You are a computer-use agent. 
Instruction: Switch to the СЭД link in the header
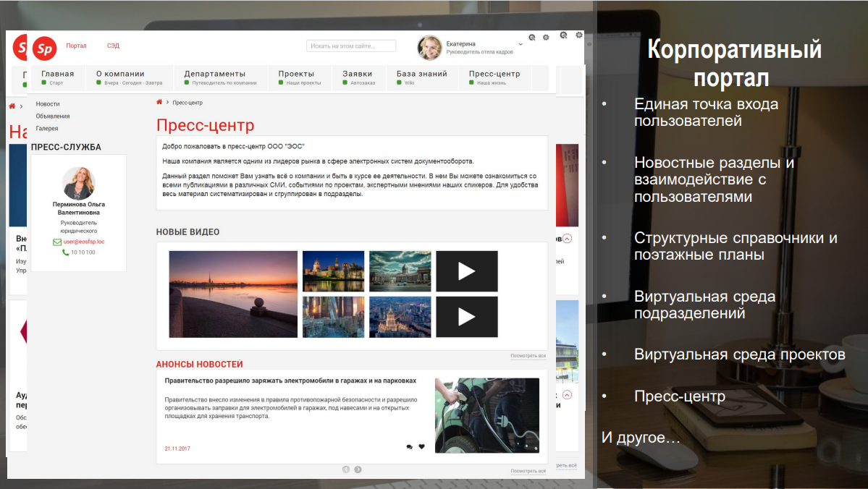click(113, 46)
